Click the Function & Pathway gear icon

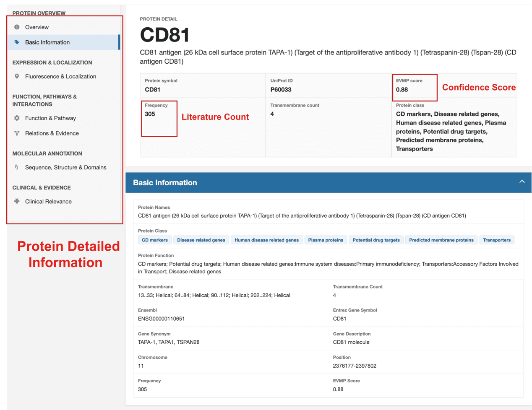tap(17, 118)
